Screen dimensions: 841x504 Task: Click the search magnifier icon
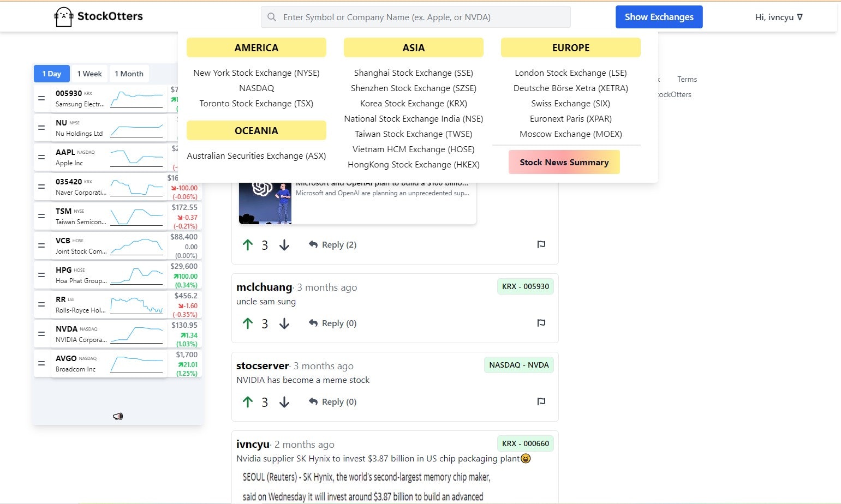click(x=272, y=17)
